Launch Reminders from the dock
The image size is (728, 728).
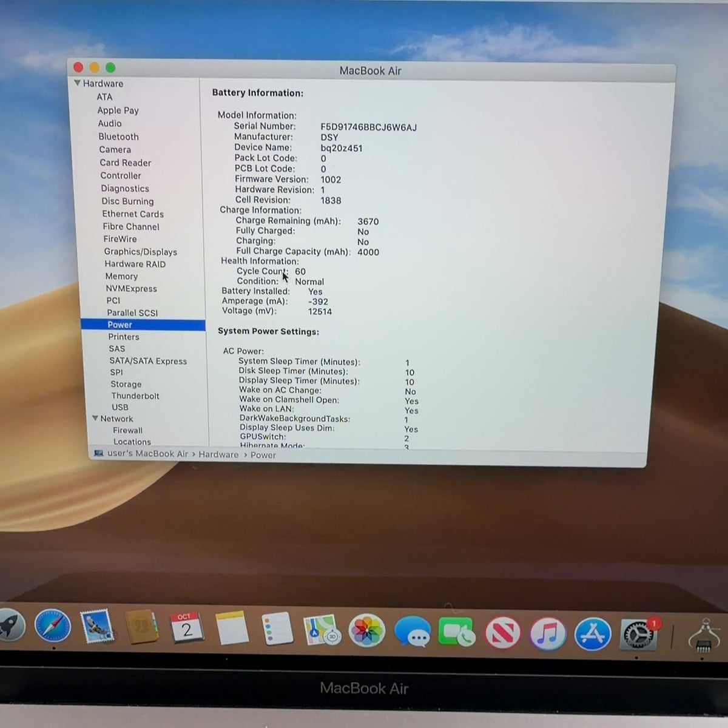(x=277, y=629)
